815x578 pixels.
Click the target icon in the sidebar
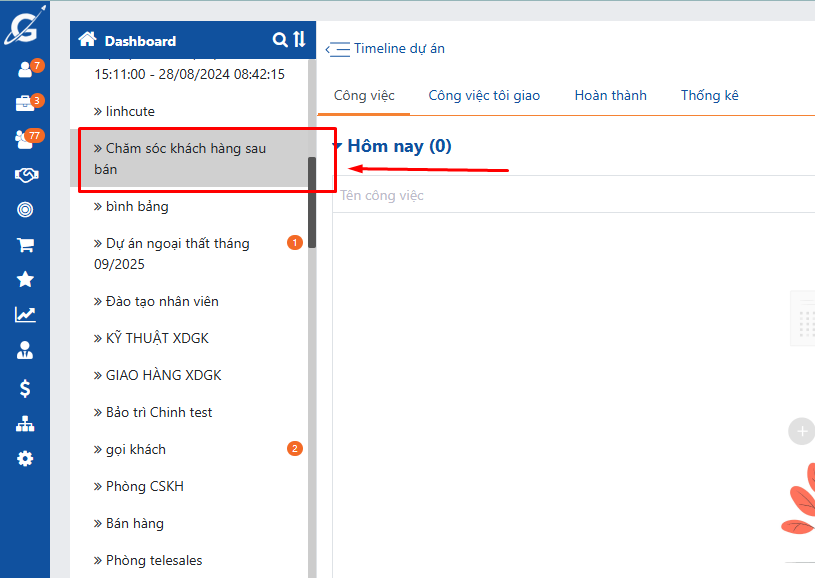25,210
